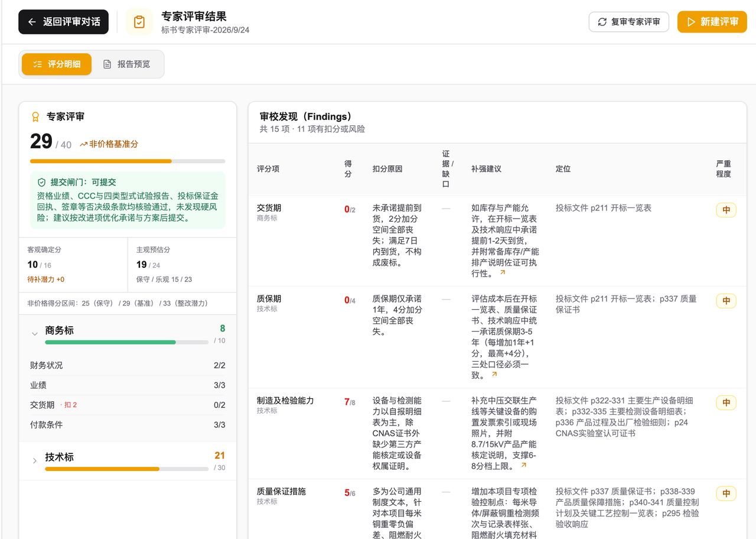
Task: Click the 客观确定分 10/16 card
Action: coord(73,265)
